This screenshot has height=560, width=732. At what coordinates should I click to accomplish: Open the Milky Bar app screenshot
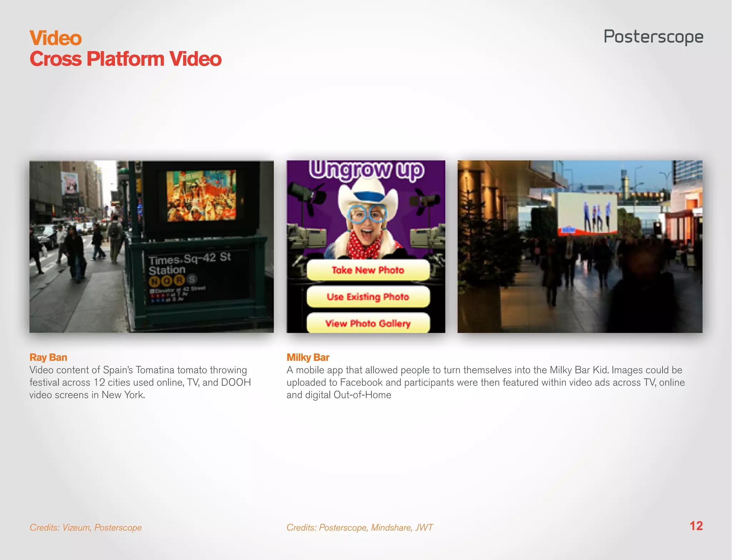366,247
